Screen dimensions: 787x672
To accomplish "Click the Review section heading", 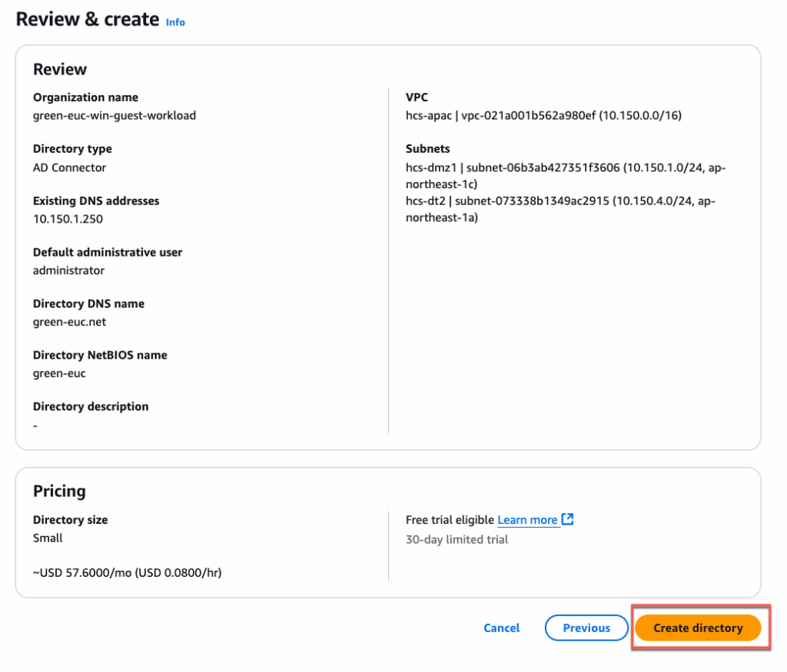I will pyautogui.click(x=60, y=69).
